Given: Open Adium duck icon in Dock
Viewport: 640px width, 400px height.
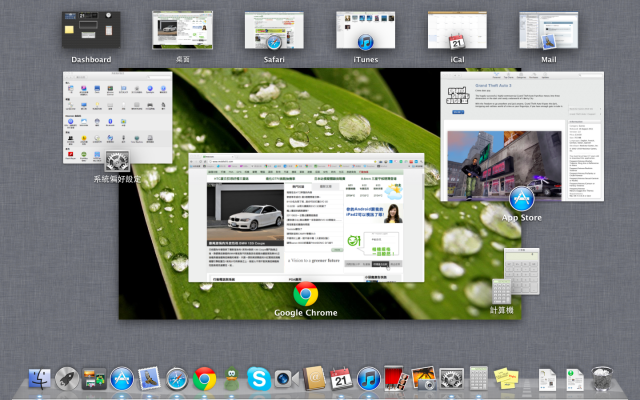Looking at the screenshot, I should [231, 378].
